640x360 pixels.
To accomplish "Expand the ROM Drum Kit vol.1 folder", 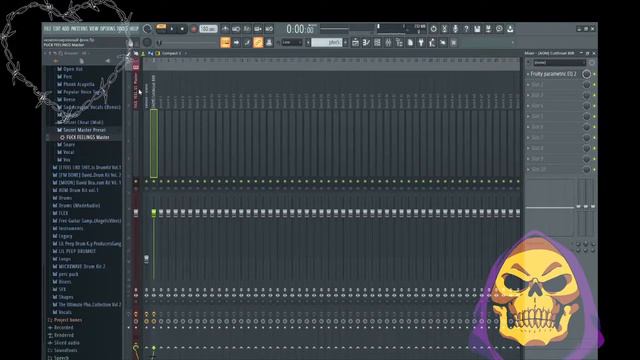I will 78,190.
